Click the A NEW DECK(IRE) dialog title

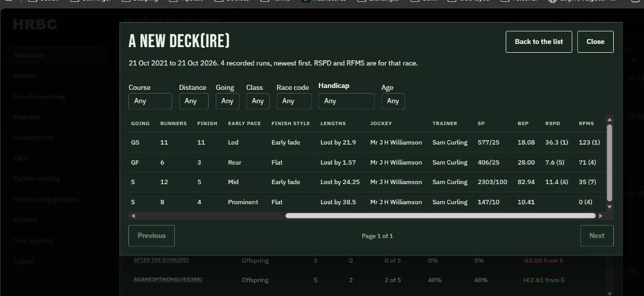[x=179, y=41]
